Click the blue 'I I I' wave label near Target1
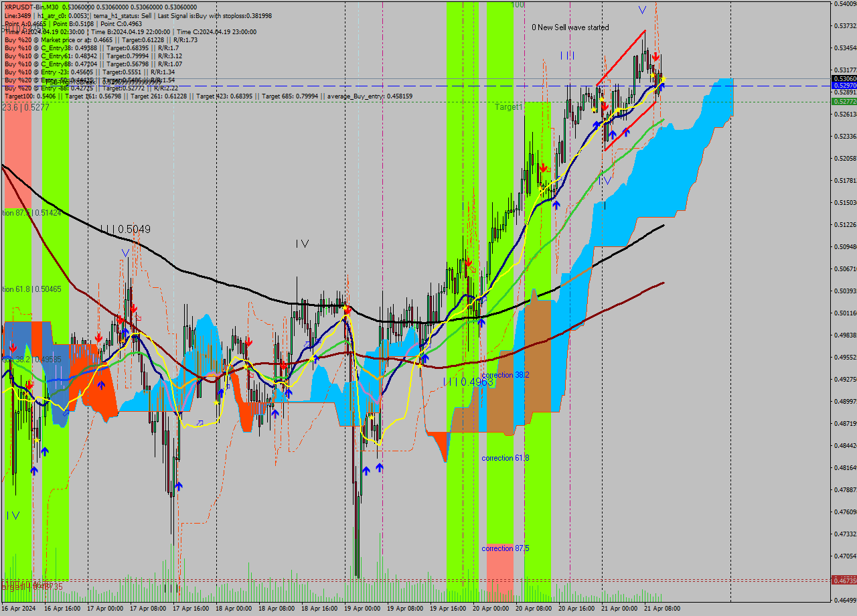The width and height of the screenshot is (857, 616). (567, 56)
